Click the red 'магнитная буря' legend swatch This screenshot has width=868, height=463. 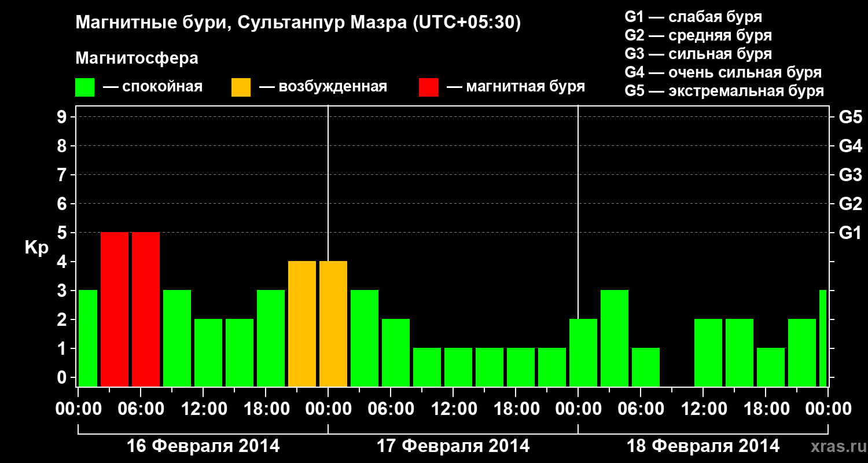pos(428,87)
